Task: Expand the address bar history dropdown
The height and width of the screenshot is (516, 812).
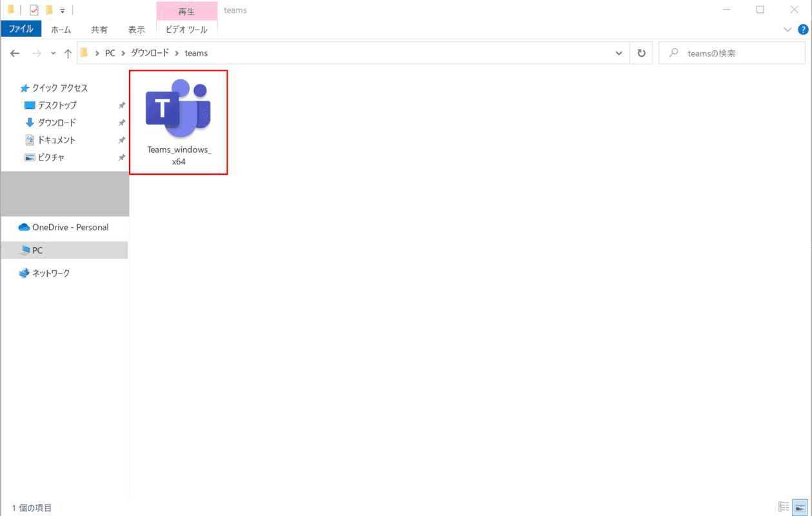Action: click(619, 54)
